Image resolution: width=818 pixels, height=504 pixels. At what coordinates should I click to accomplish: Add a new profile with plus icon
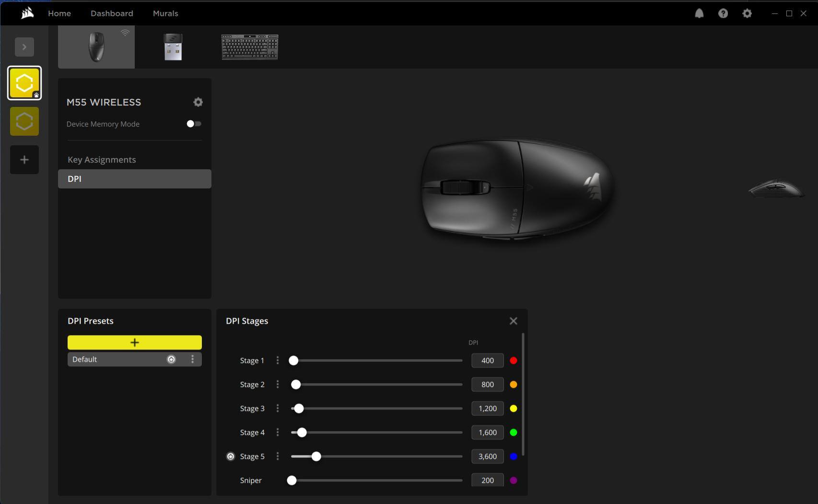pyautogui.click(x=24, y=160)
